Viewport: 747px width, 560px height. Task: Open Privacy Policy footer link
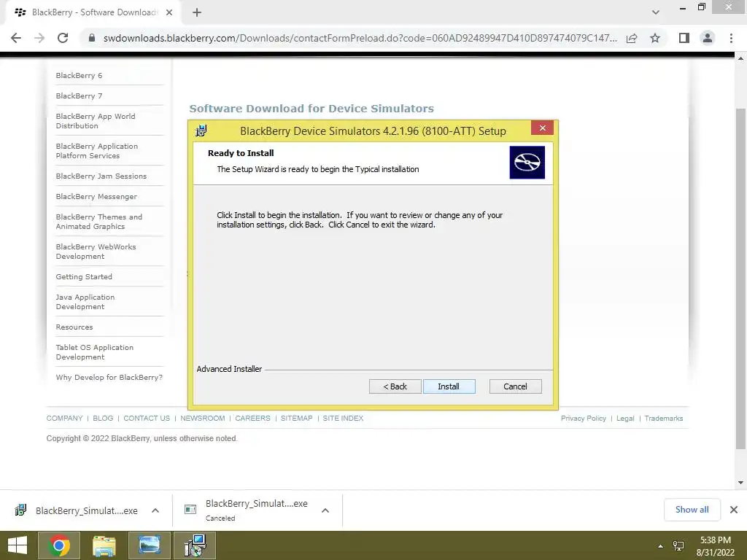(583, 418)
